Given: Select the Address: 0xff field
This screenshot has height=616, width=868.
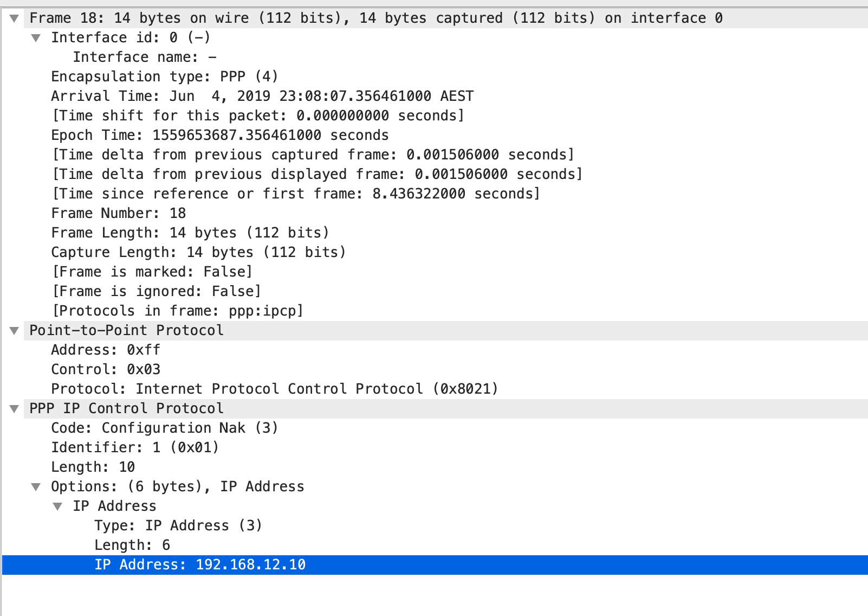Looking at the screenshot, I should (106, 350).
